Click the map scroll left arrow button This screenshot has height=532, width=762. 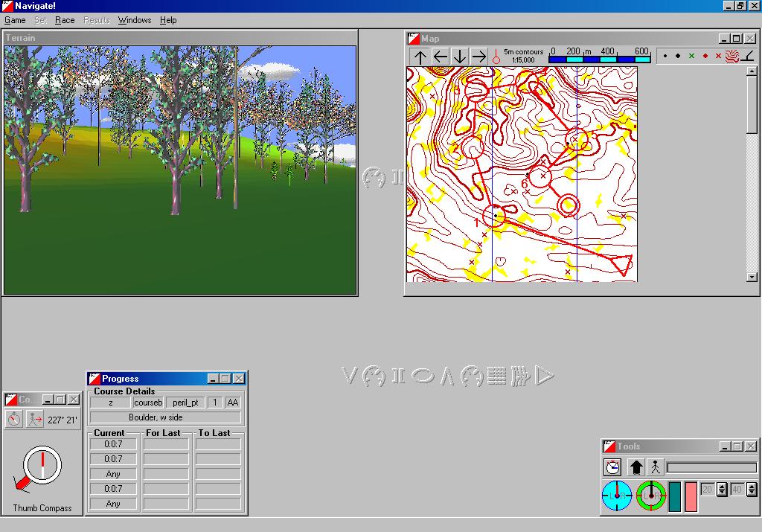pyautogui.click(x=440, y=56)
